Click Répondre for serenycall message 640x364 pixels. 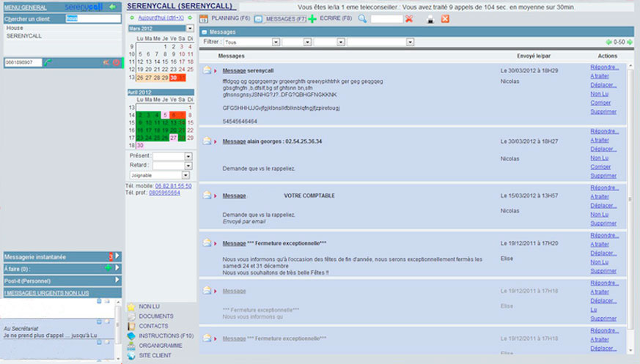click(605, 67)
